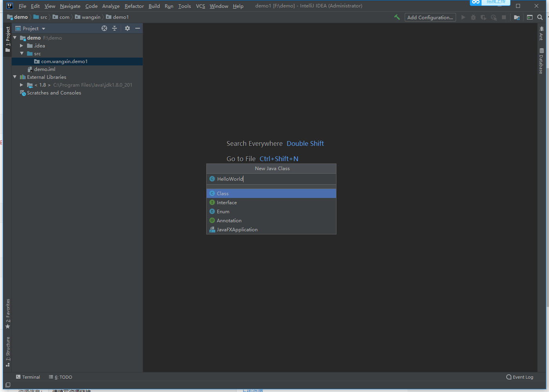Select Annotation in New Java Class list
This screenshot has height=392, width=549.
(271, 220)
